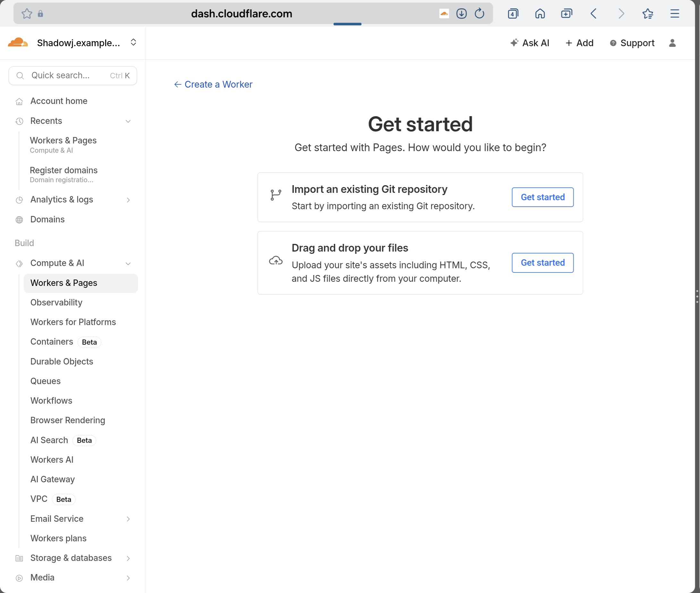
Task: Click the browser reload icon
Action: [x=479, y=13]
